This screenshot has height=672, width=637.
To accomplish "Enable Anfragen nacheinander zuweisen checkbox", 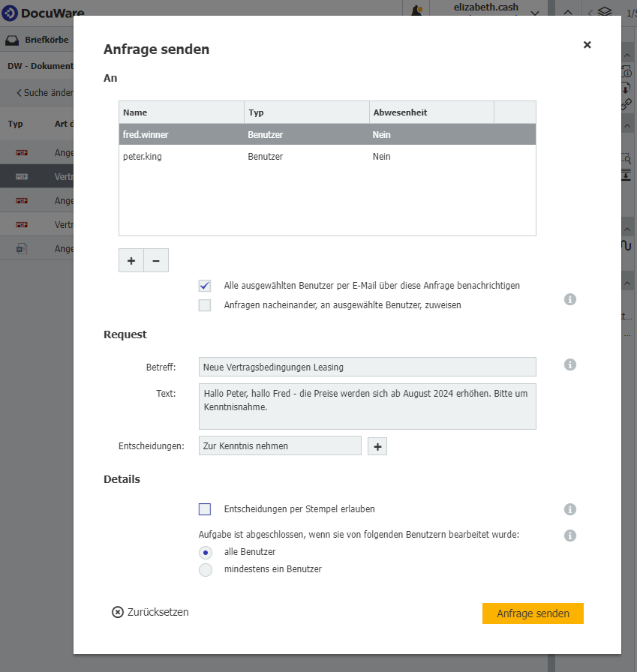I will tap(204, 305).
